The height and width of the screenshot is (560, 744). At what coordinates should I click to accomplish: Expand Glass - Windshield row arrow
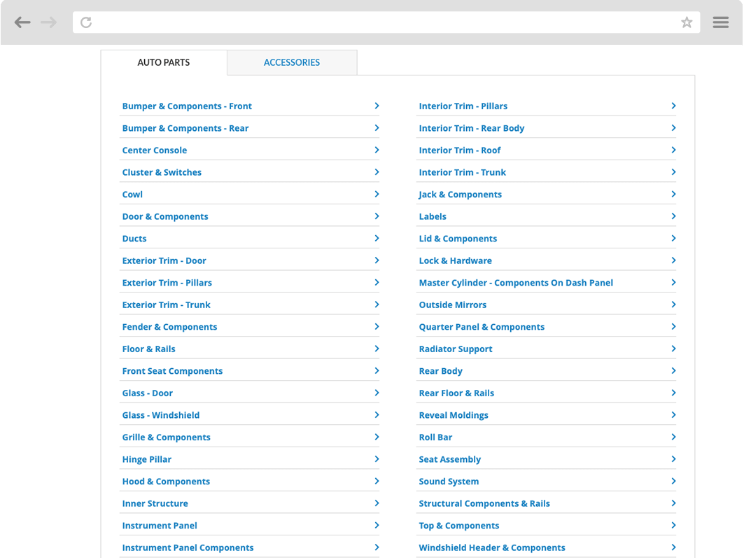pyautogui.click(x=377, y=414)
